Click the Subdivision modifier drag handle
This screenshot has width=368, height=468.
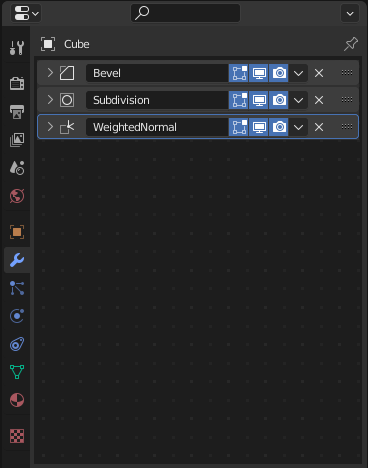click(347, 100)
